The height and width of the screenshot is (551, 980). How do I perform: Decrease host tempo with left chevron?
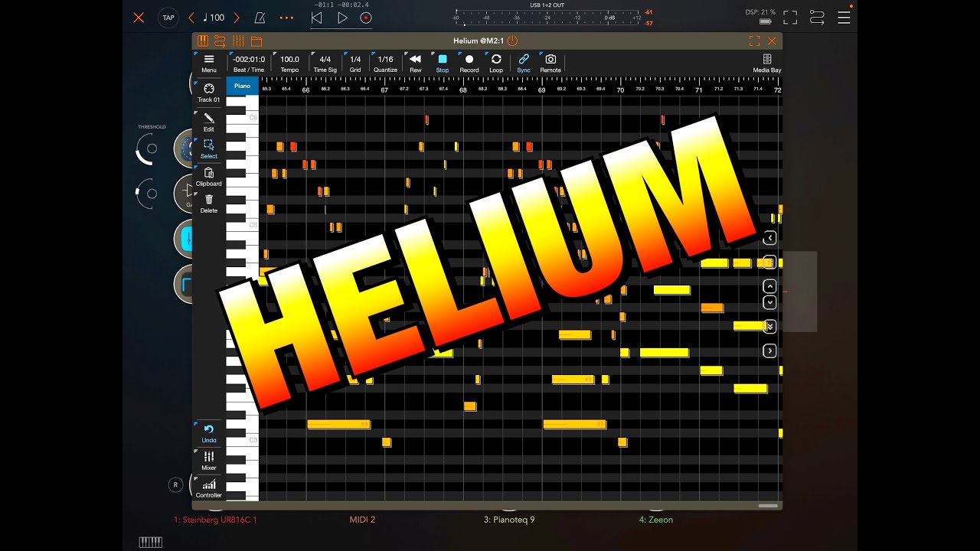point(191,18)
